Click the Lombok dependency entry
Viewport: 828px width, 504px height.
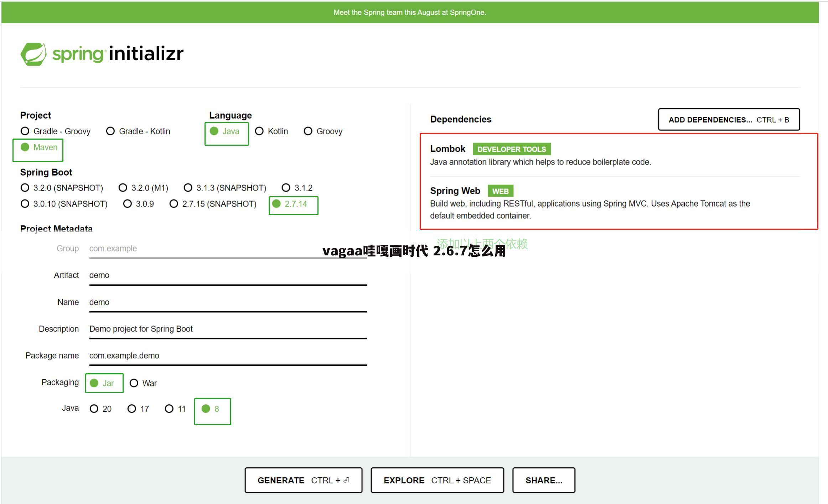615,155
